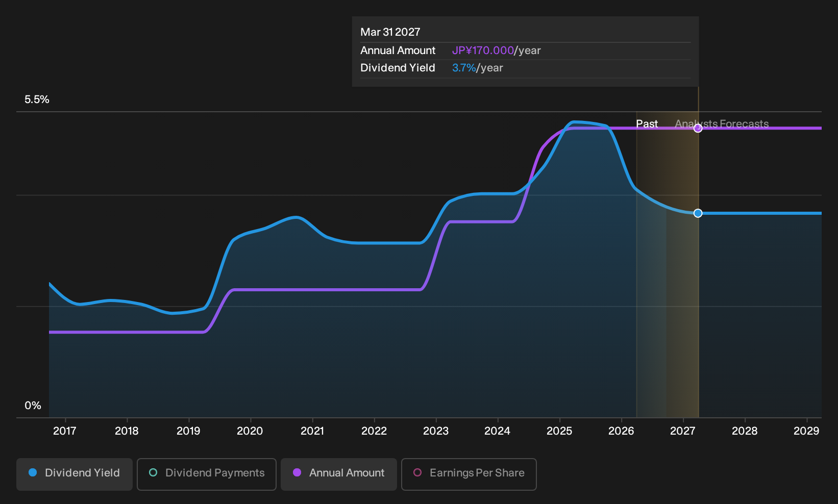Select the purple Annual Amount data point marker
Image resolution: width=838 pixels, height=504 pixels.
click(698, 128)
